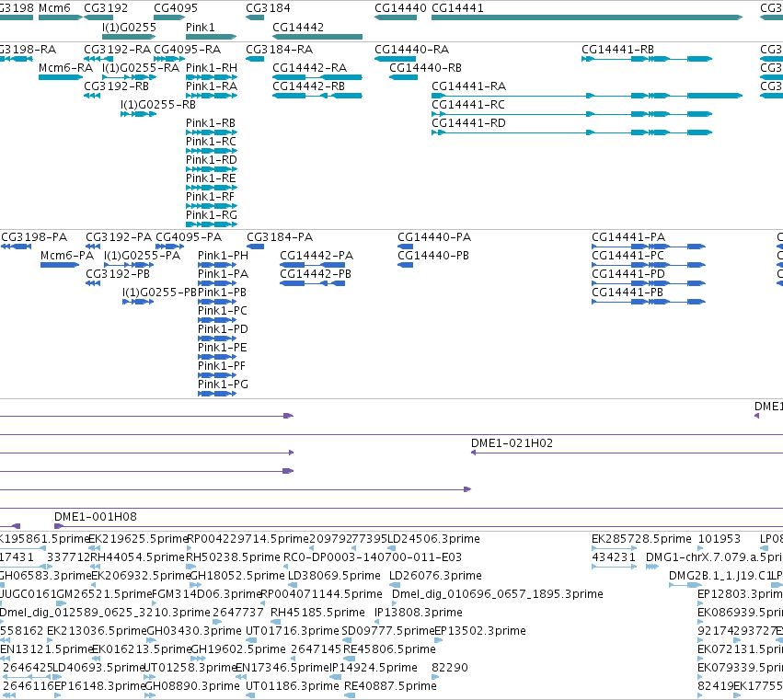This screenshot has height=700, width=783.
Task: Click the long CG14441 gene bar
Action: click(x=587, y=17)
